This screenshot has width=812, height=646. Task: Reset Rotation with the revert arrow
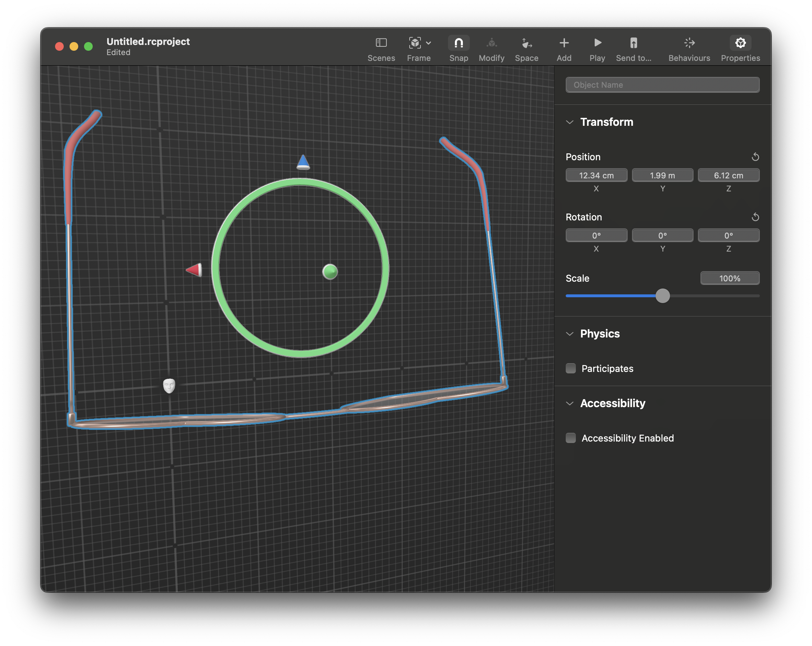click(755, 217)
